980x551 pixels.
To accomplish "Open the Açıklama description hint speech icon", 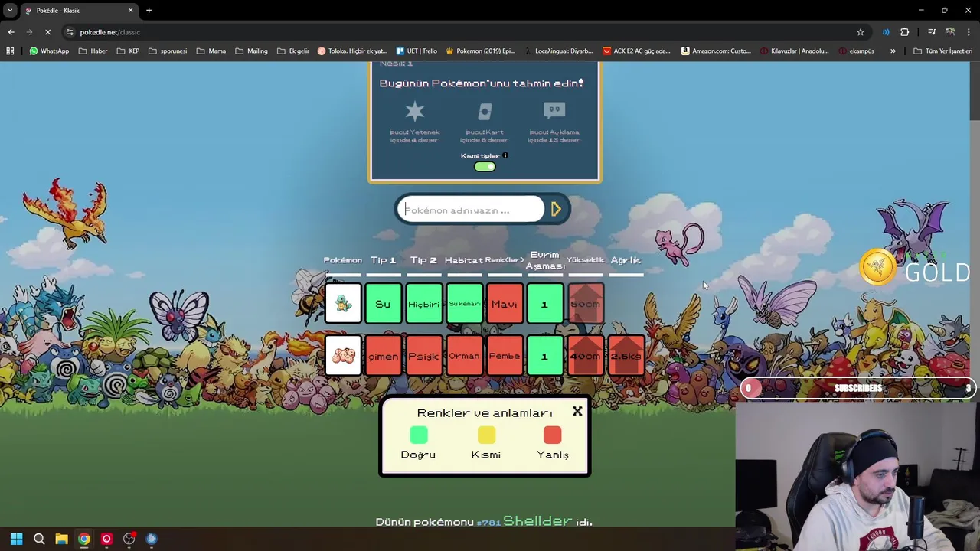I will pos(554,111).
